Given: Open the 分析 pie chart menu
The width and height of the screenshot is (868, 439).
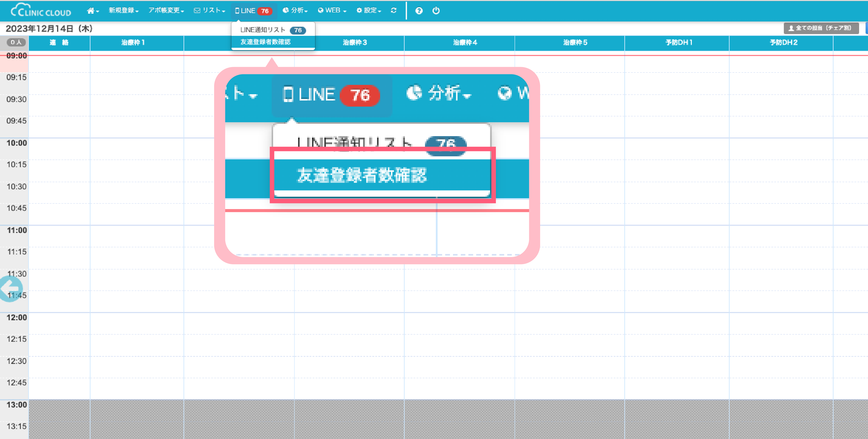Looking at the screenshot, I should (295, 10).
